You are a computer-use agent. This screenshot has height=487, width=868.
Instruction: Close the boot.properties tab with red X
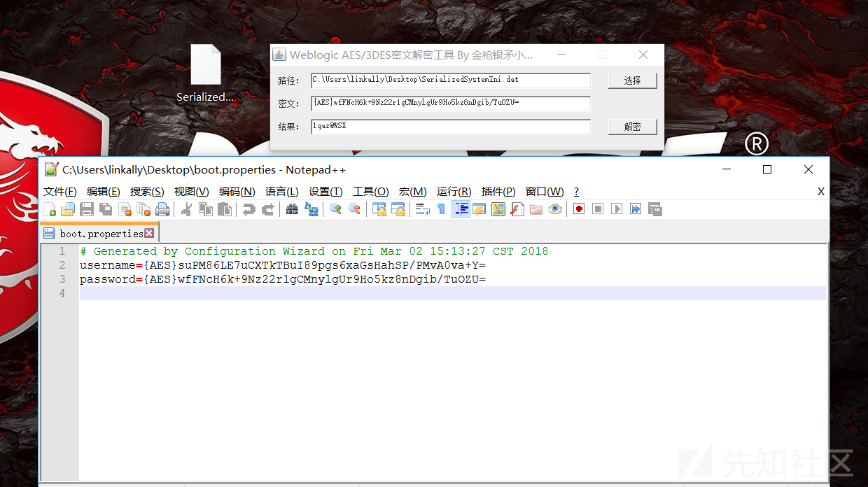[x=149, y=233]
